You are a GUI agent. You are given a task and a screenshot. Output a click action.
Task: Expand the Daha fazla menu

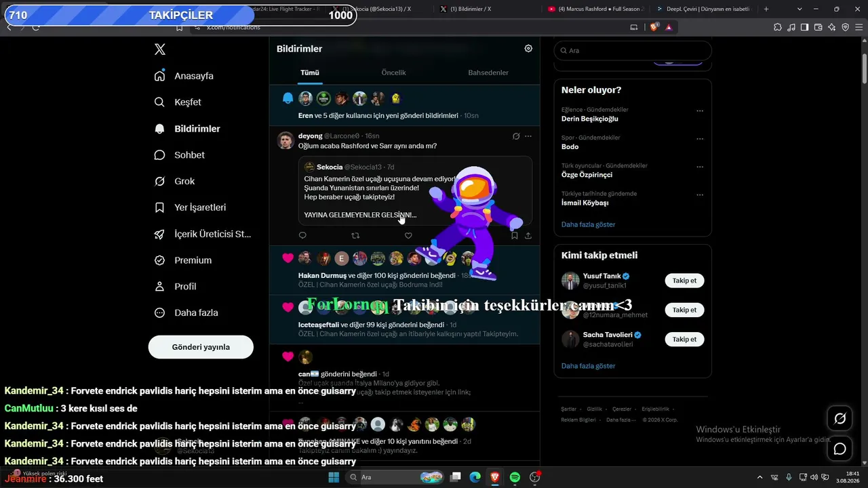(186, 313)
